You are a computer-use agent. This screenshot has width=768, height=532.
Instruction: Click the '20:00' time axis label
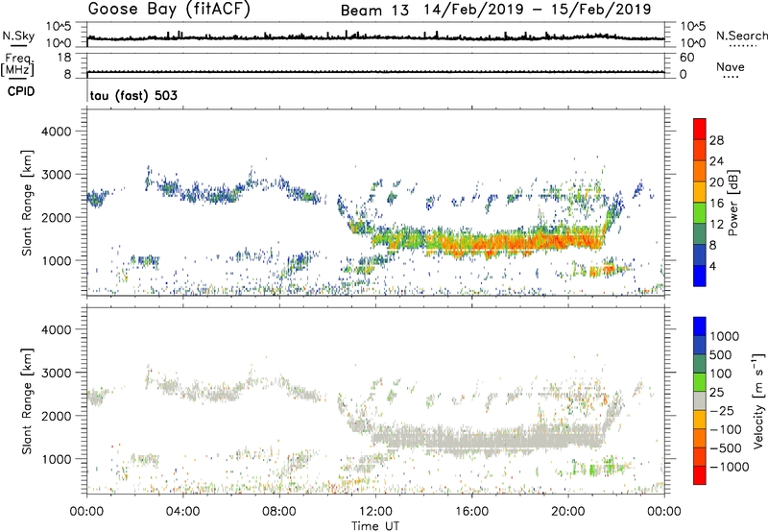(x=568, y=512)
